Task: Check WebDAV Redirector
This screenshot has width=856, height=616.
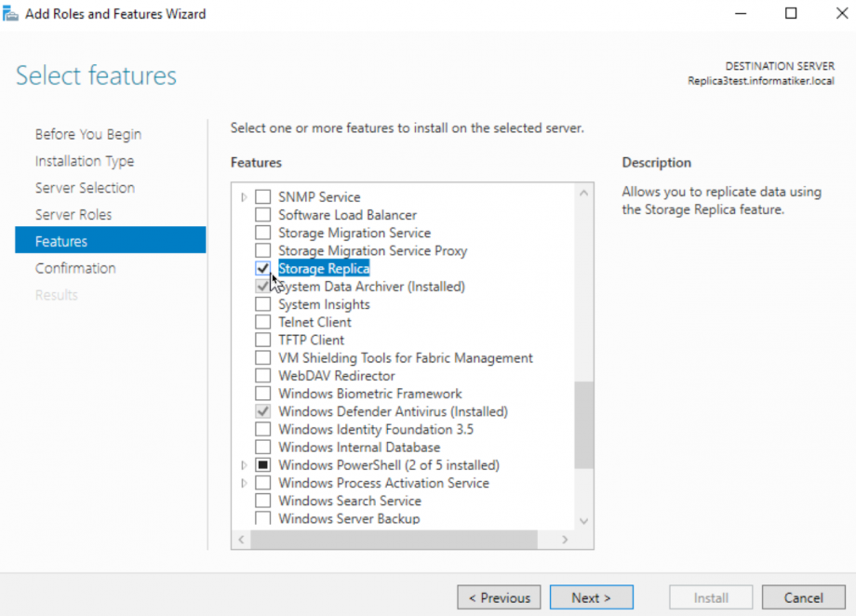Action: point(262,375)
